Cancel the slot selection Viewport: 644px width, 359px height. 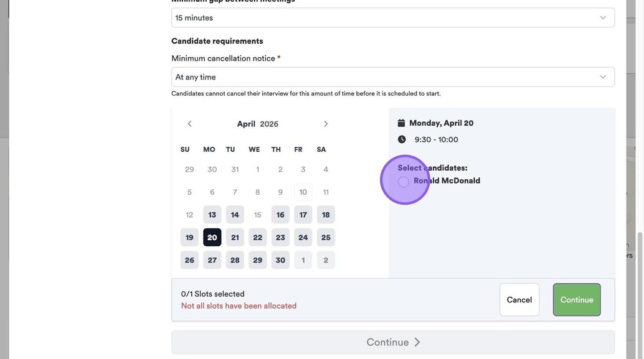pyautogui.click(x=519, y=300)
